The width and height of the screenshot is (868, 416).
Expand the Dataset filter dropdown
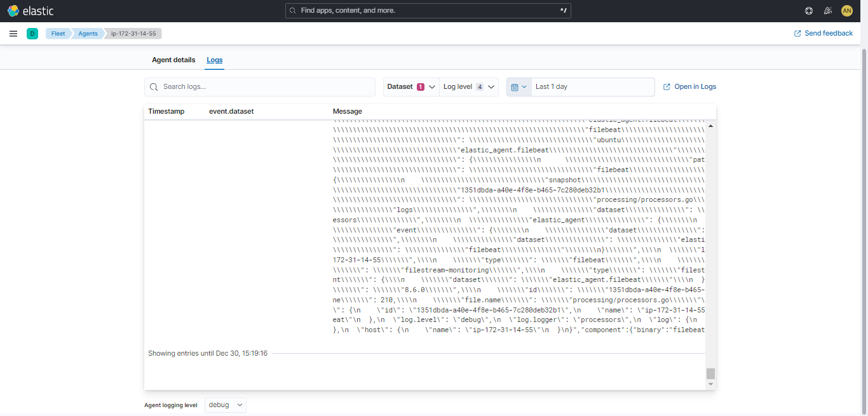[411, 87]
